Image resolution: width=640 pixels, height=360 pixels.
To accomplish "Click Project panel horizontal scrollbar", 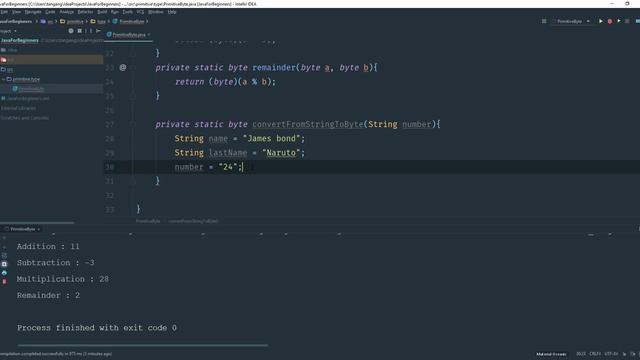I will pos(37,223).
